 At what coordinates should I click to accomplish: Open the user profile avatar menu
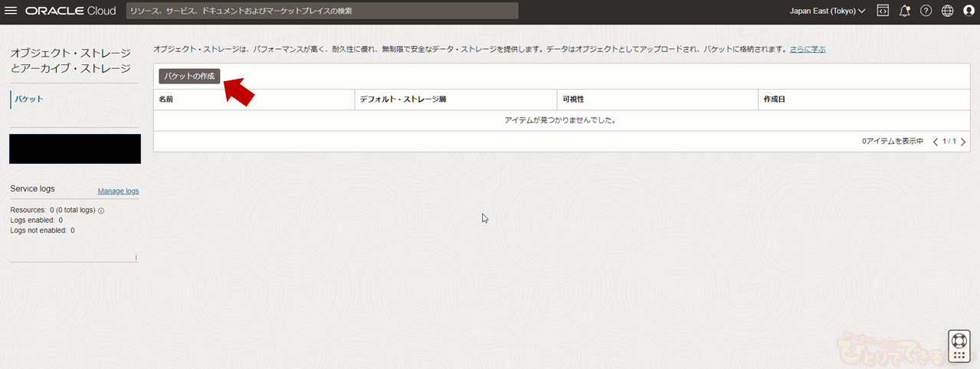point(969,11)
